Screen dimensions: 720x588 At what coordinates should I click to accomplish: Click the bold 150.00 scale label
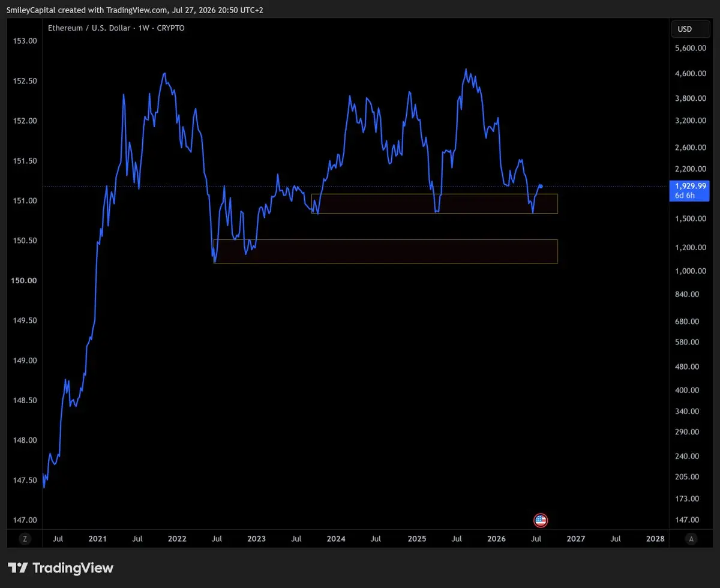point(25,281)
